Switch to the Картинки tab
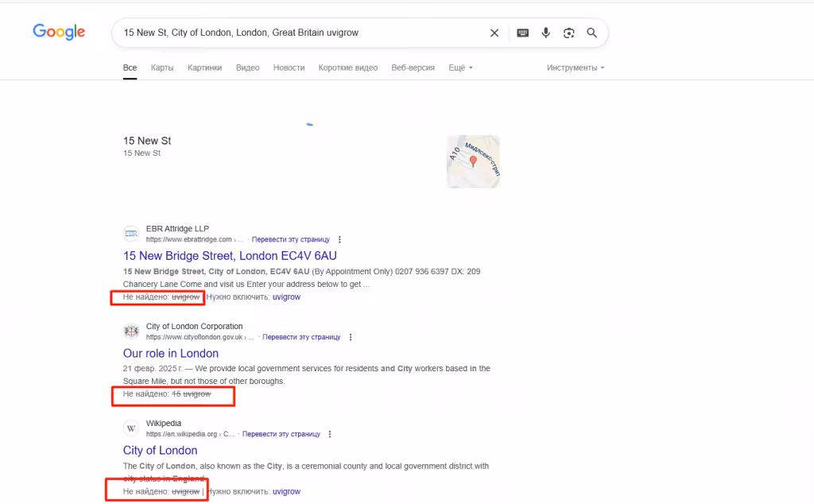This screenshot has height=504, width=814. 204,68
